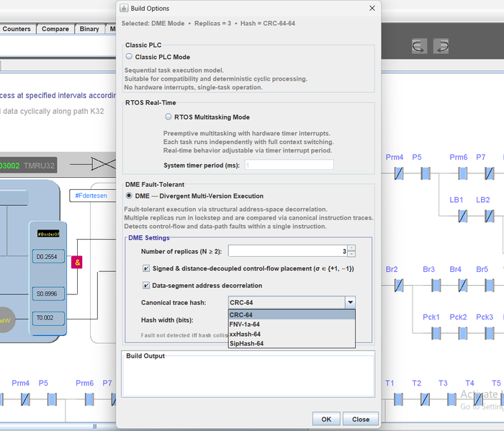504x431 pixels.
Task: Select the Prm6 contact in the upper ladder rung
Action: (x=463, y=173)
